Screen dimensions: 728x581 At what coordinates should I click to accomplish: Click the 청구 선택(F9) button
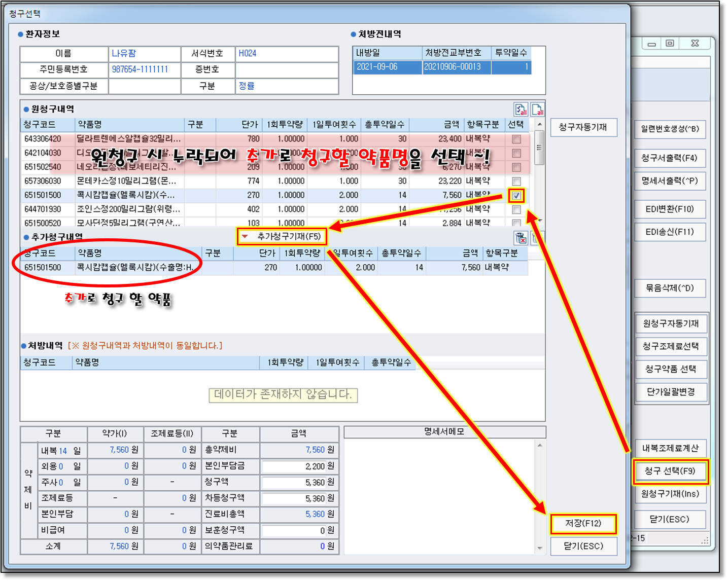(x=670, y=471)
